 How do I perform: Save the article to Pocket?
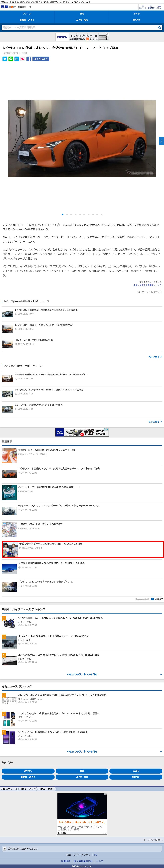pos(23,59)
